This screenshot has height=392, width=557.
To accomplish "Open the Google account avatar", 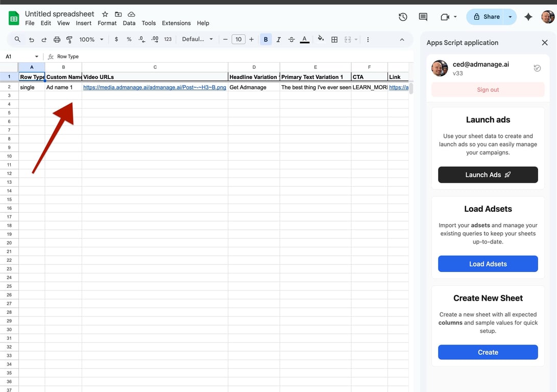I will 548,17.
